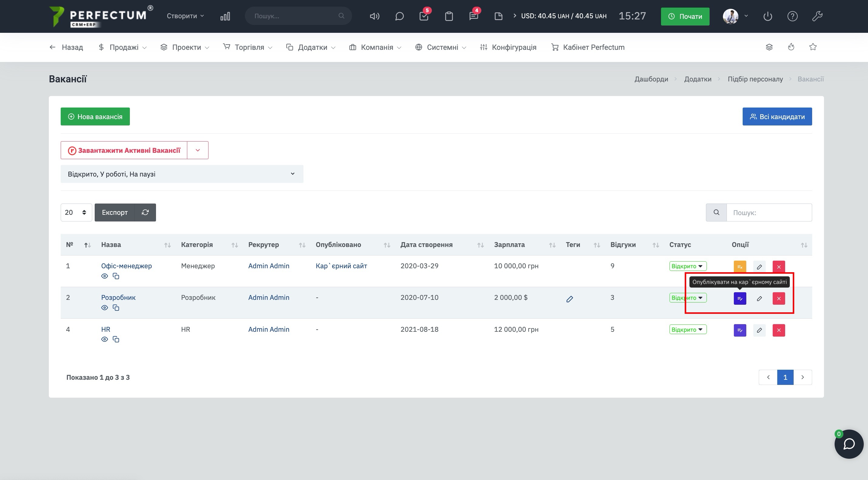Copy the Розробник vacancy

[116, 308]
